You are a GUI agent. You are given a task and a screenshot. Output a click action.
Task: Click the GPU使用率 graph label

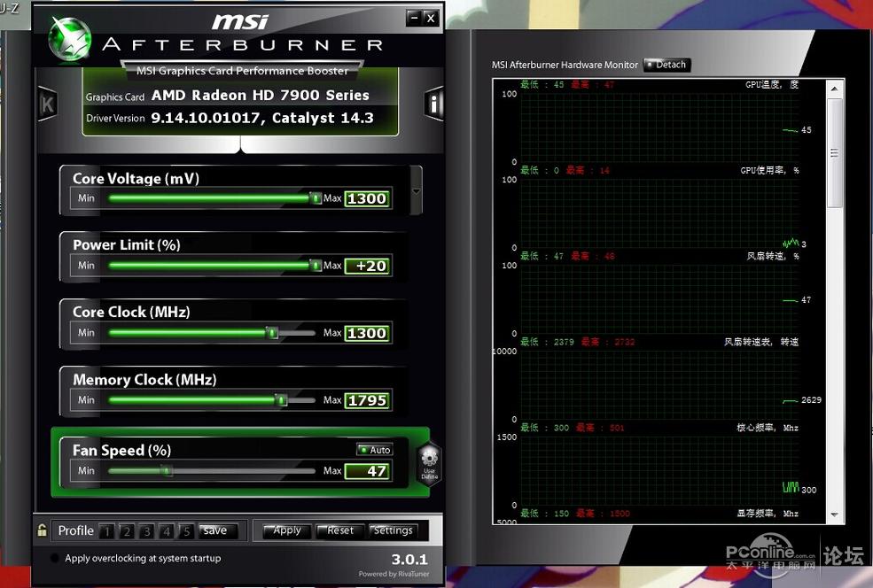coord(769,170)
